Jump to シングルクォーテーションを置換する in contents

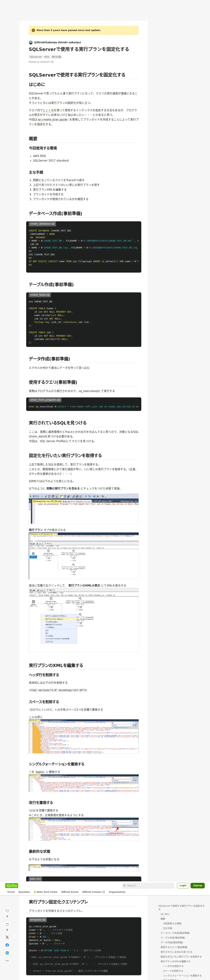[x=182, y=975]
